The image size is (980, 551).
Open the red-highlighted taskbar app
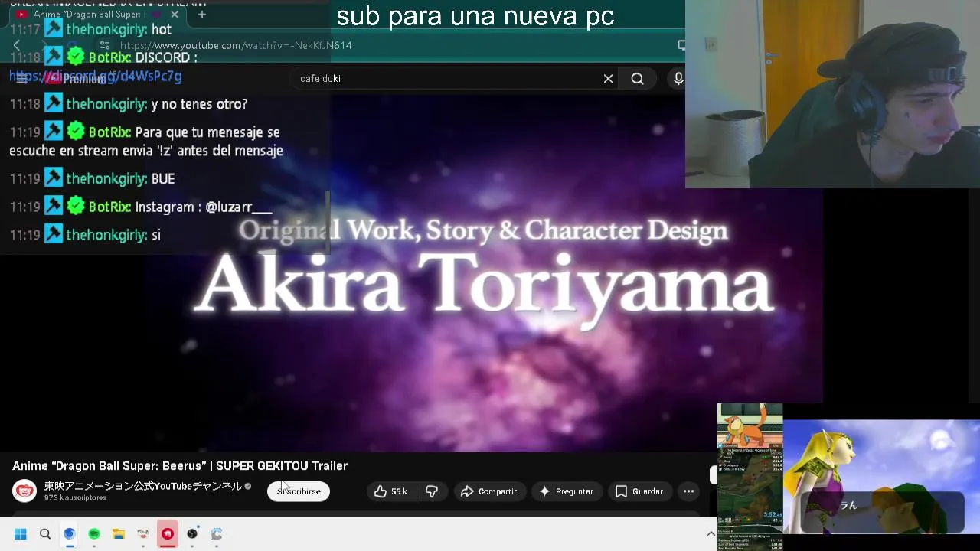[168, 534]
